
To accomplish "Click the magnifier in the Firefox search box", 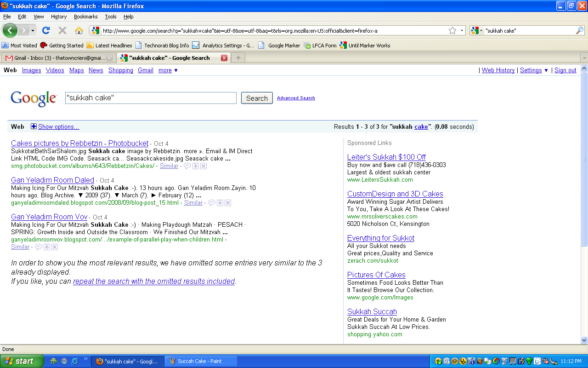I will click(x=580, y=30).
